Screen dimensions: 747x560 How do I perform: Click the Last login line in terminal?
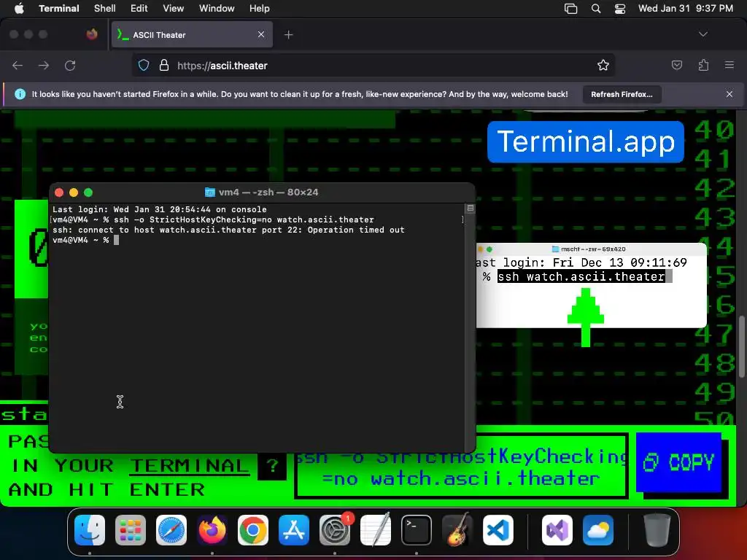pos(160,209)
